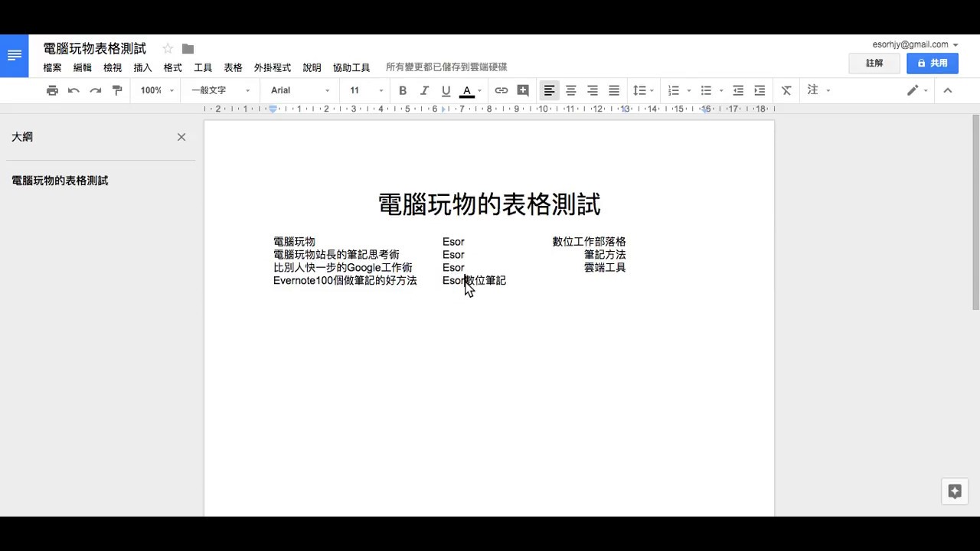This screenshot has height=551, width=980.
Task: Open the 工具 menu
Action: [203, 68]
